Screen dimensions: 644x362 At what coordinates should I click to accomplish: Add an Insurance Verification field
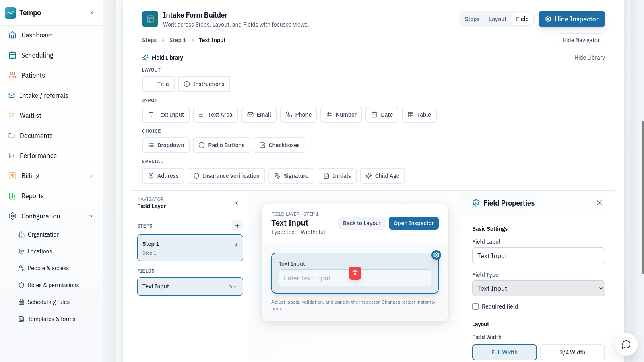pos(226,176)
